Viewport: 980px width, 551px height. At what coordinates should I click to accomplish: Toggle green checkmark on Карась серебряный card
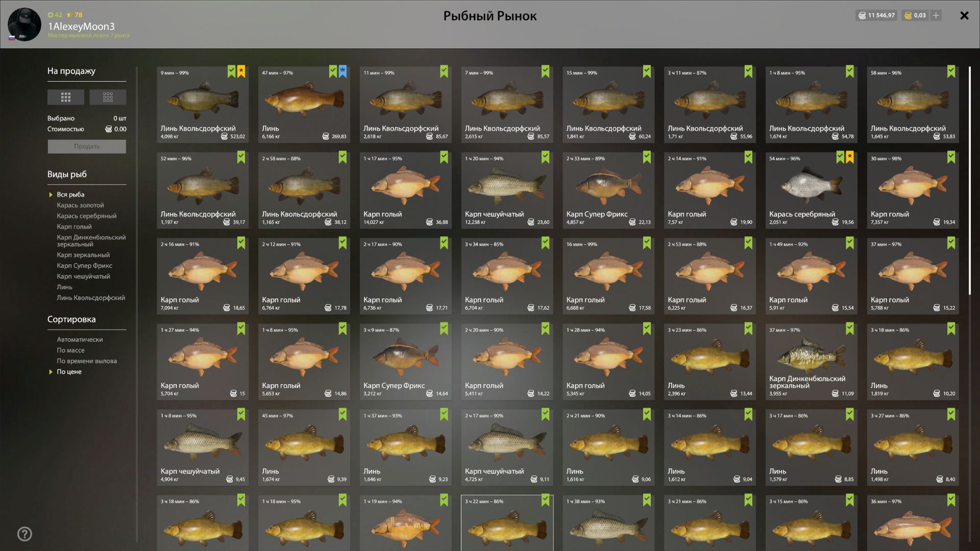[840, 157]
